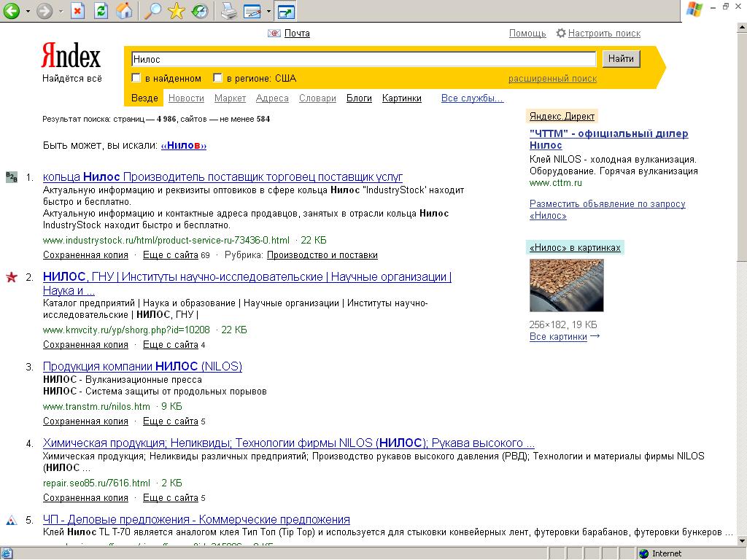Expand the dropdown arrow beside the Edit icon
This screenshot has width=747, height=560.
(x=268, y=11)
